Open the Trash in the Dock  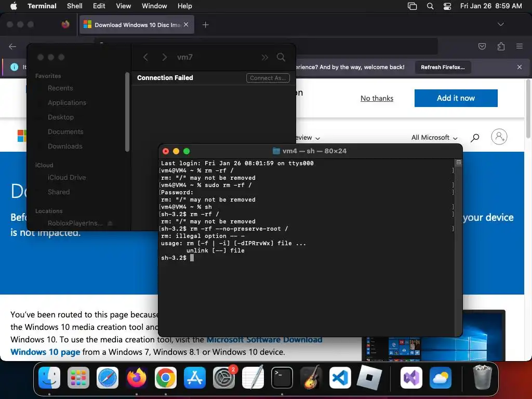[x=482, y=377]
